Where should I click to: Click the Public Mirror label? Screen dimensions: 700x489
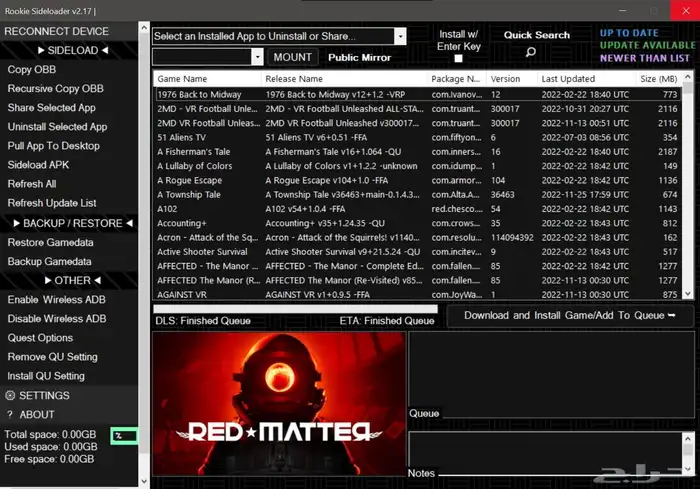click(x=359, y=58)
